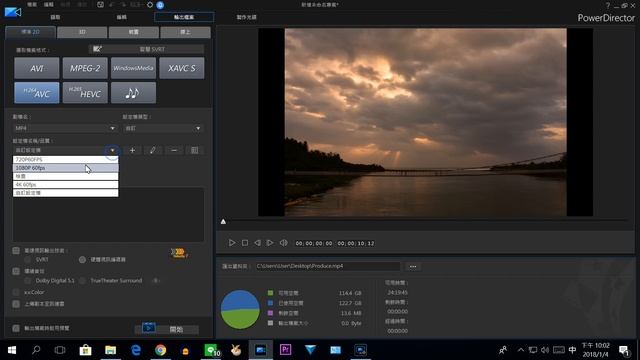The height and width of the screenshot is (360, 640).
Task: Collapse the profile name/quality dropdown arrow
Action: click(x=112, y=150)
